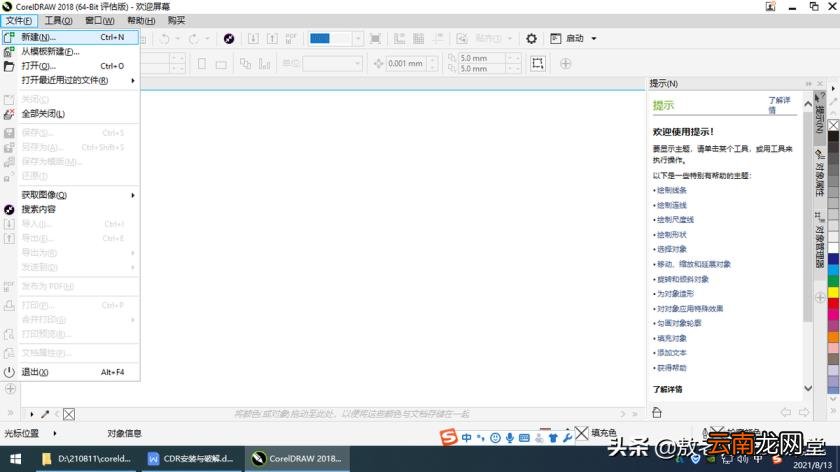The image size is (840, 472).
Task: Click the nudge distance 0.001 mm field
Action: point(406,64)
